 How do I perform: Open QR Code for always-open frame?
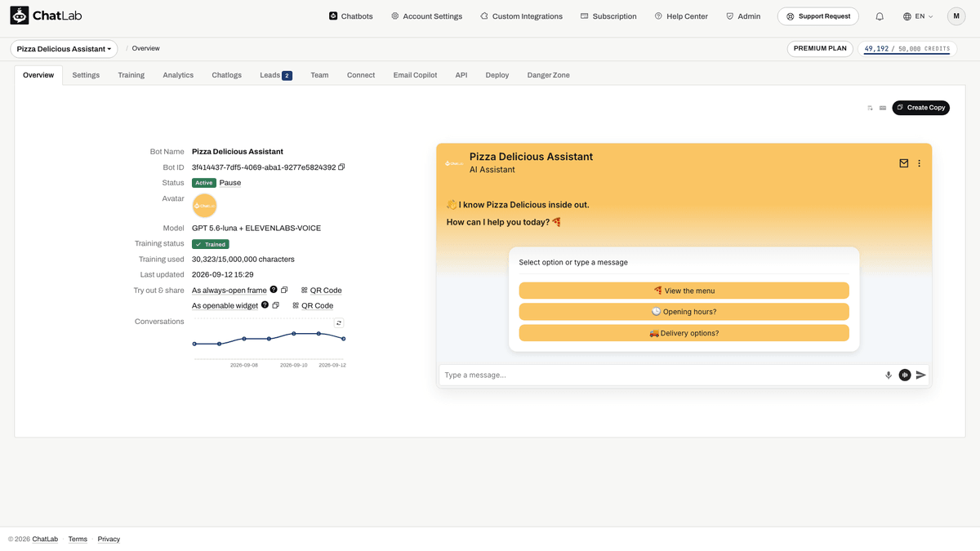[321, 291]
